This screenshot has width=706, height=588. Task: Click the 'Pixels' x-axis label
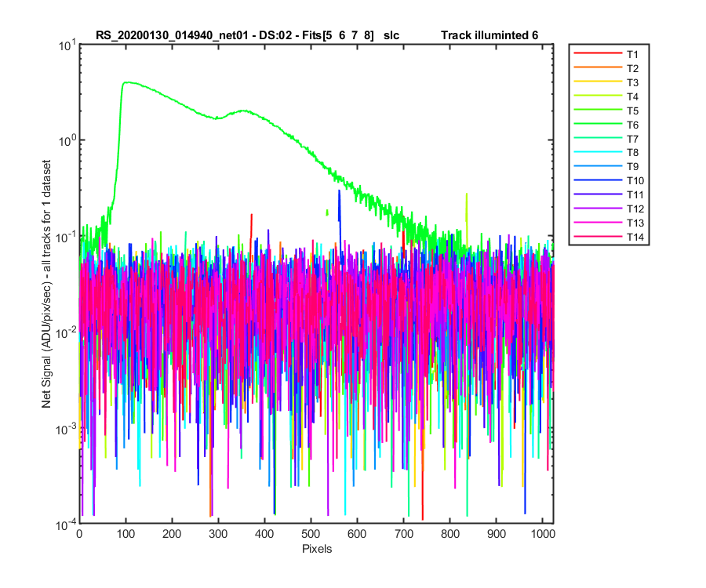pos(317,549)
